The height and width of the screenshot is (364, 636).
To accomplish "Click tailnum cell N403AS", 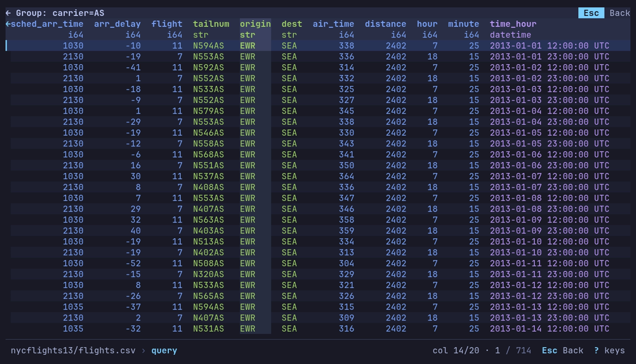I will click(208, 231).
